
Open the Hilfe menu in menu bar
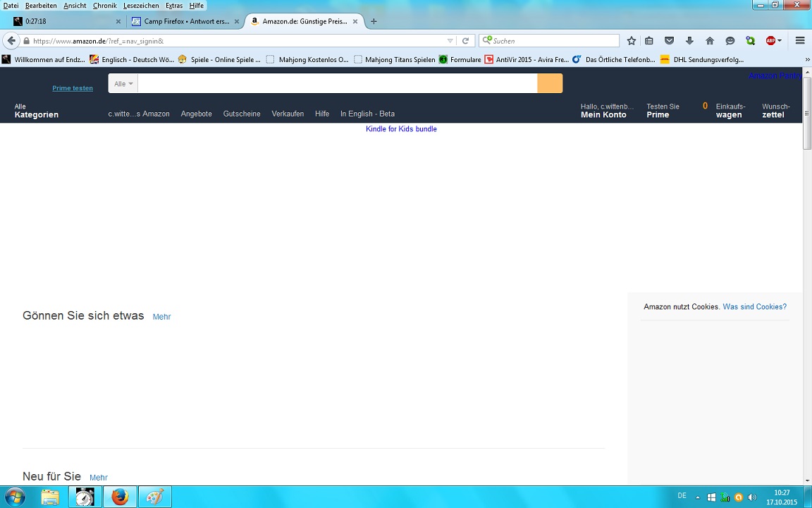[x=196, y=5]
